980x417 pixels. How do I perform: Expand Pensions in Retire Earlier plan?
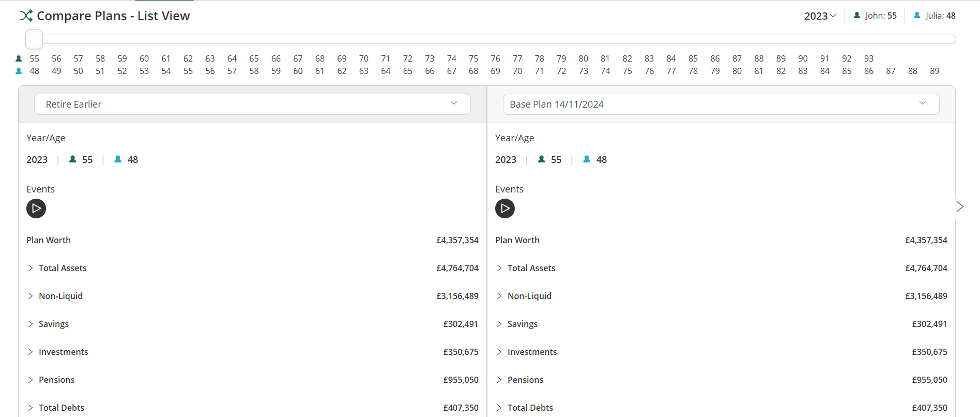coord(30,380)
